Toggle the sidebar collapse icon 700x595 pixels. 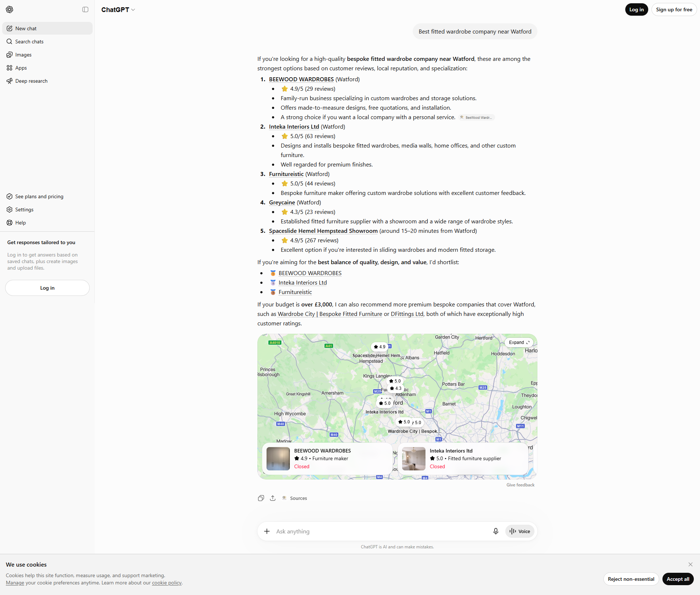[85, 9]
